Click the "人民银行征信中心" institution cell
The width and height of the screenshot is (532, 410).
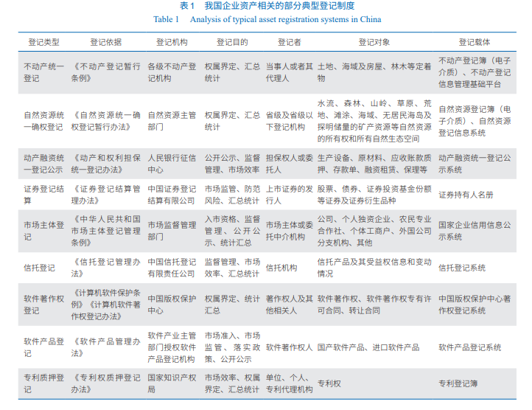[x=172, y=163]
